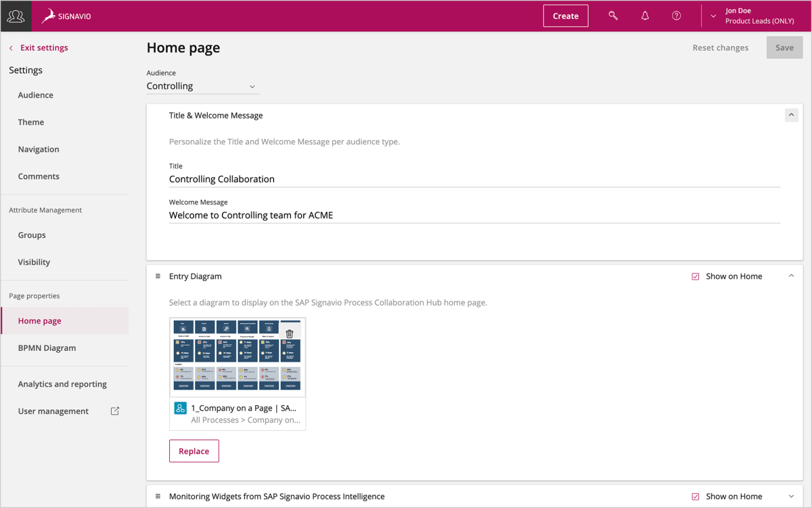Disable Show on Home for Monitoring Widgets

(696, 496)
